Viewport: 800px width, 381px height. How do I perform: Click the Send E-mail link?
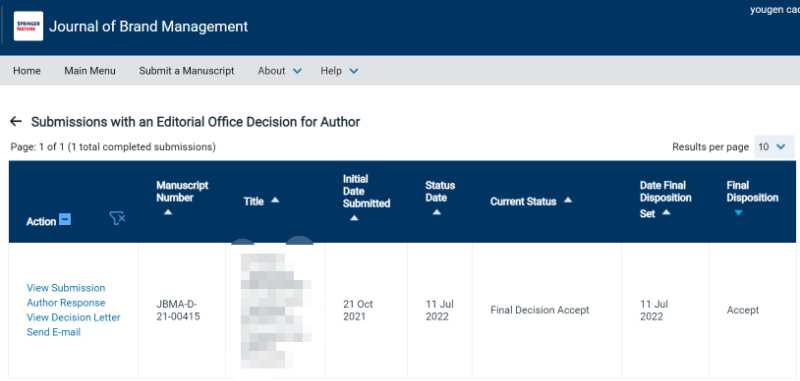pyautogui.click(x=54, y=332)
